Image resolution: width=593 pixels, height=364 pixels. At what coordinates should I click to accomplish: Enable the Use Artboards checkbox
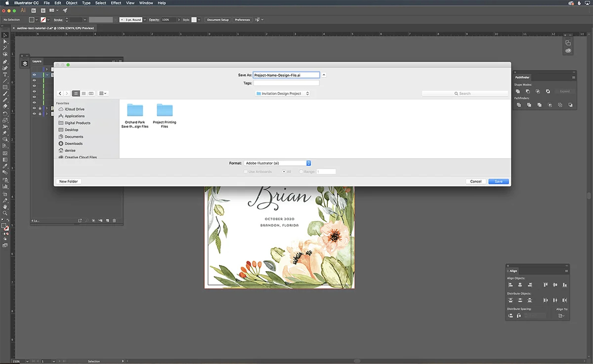tap(246, 171)
